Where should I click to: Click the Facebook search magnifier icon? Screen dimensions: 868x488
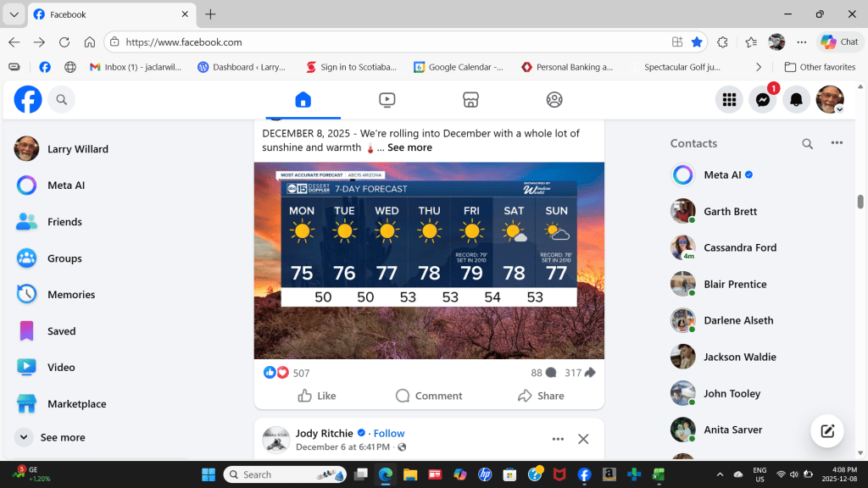pyautogui.click(x=61, y=100)
